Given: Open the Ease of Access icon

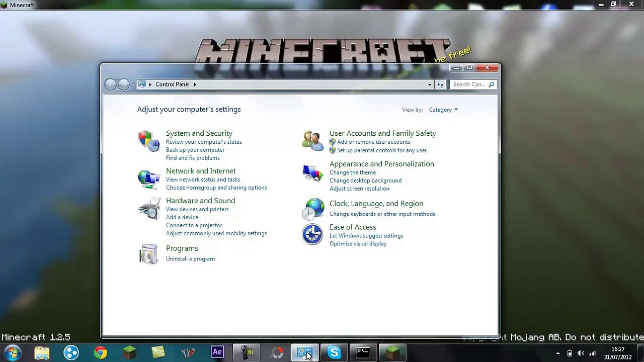Looking at the screenshot, I should click(312, 234).
